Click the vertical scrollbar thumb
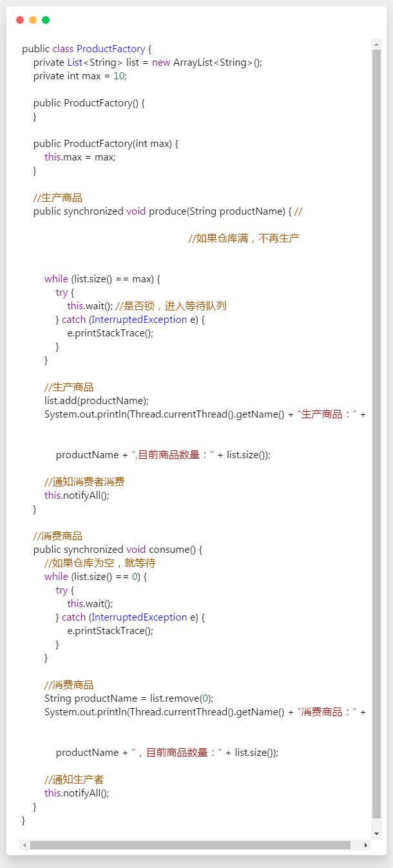393x868 pixels. point(376,434)
